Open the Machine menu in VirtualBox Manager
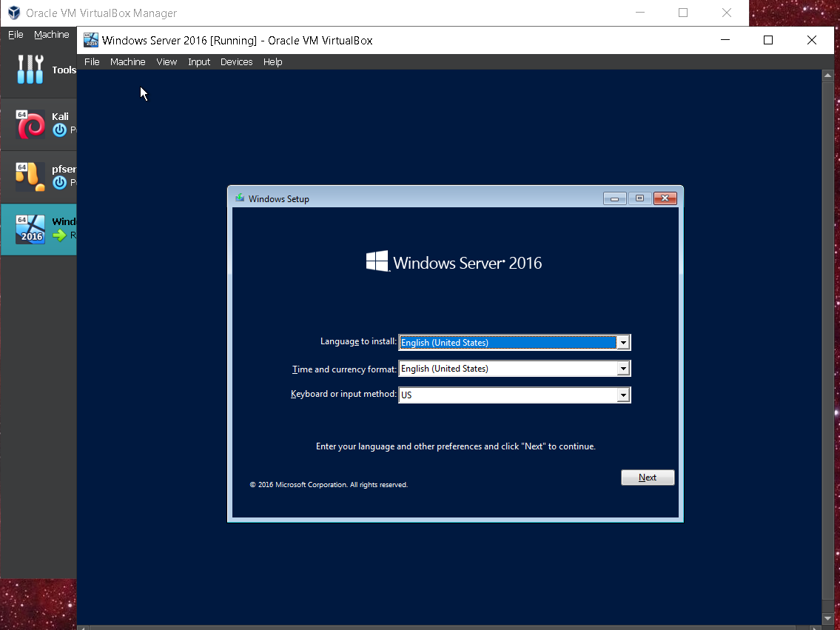Image resolution: width=840 pixels, height=630 pixels. (x=52, y=34)
